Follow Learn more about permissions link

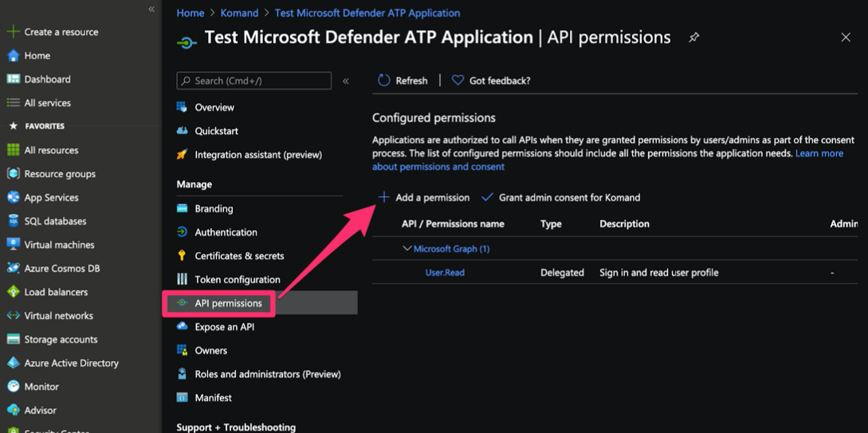click(819, 153)
